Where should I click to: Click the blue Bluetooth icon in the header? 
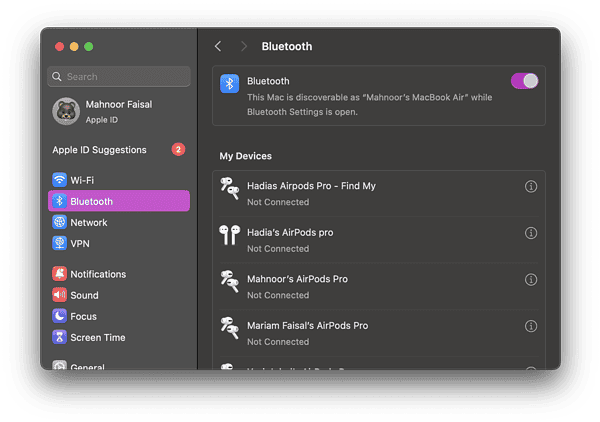(230, 82)
